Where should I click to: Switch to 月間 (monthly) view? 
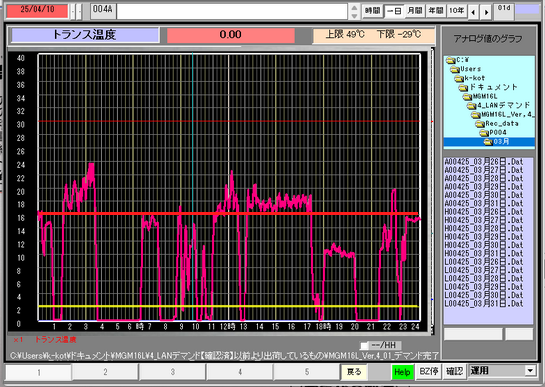click(x=415, y=11)
